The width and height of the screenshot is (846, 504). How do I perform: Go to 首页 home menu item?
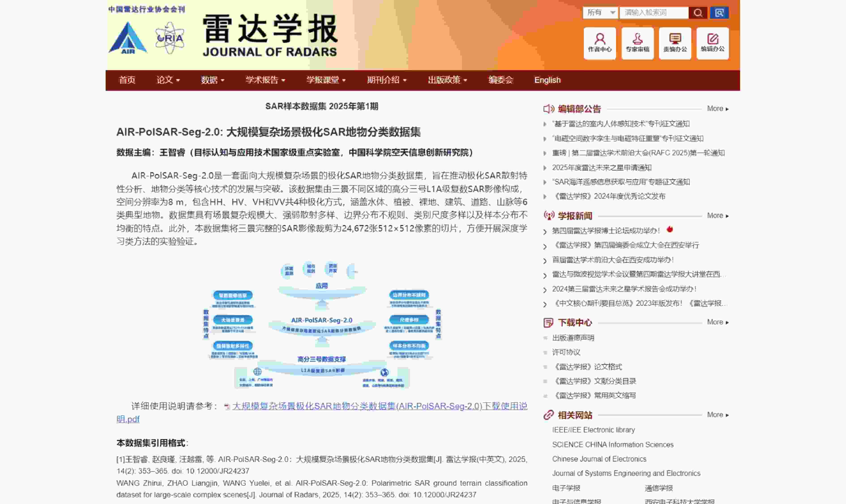point(127,80)
